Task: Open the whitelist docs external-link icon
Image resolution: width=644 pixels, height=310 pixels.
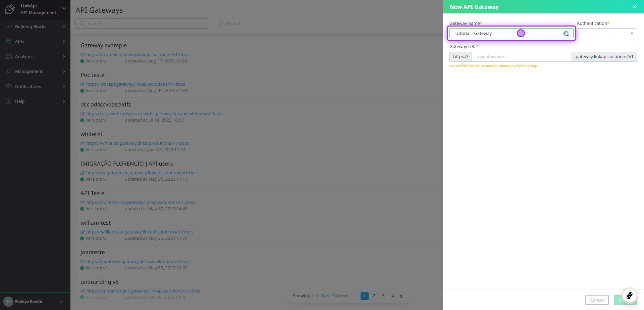Action: 83,143
